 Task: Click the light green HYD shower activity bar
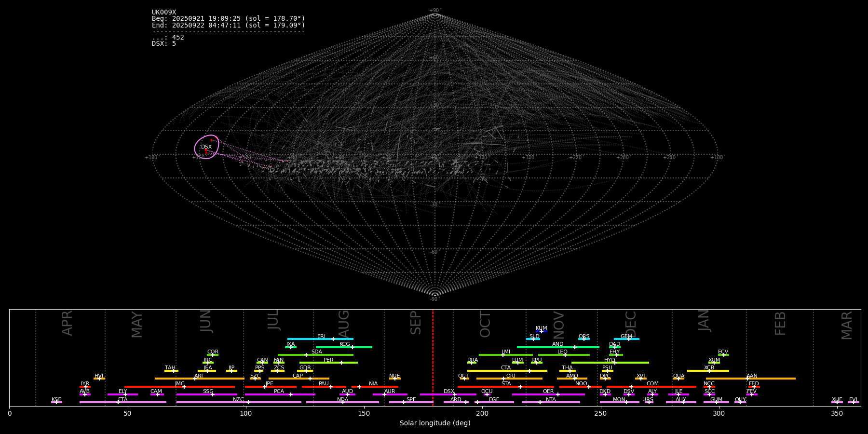coord(610,363)
